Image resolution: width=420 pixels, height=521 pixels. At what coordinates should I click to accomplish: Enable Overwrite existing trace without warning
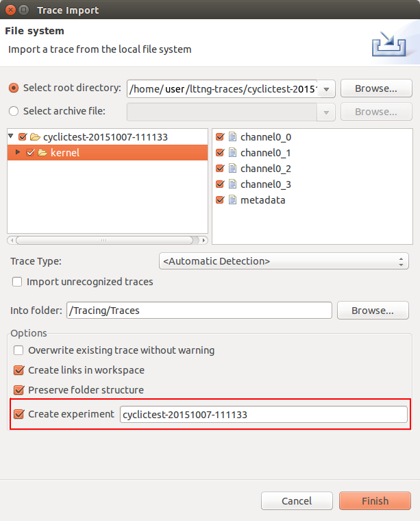click(x=18, y=350)
